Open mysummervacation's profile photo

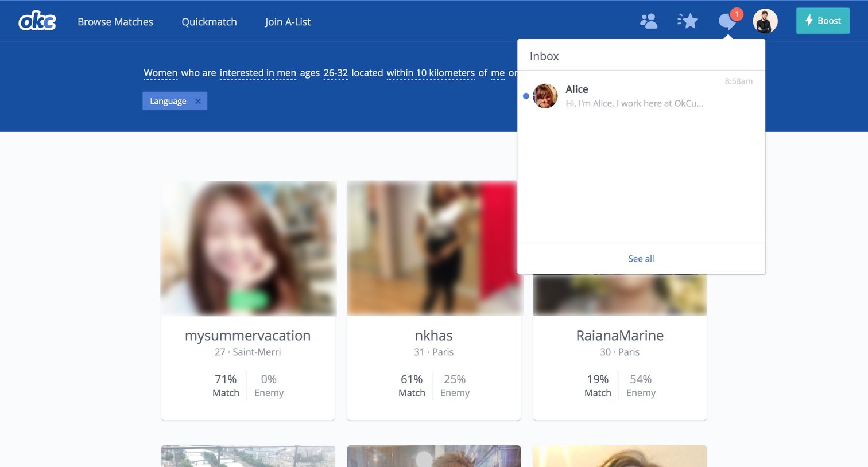[248, 248]
